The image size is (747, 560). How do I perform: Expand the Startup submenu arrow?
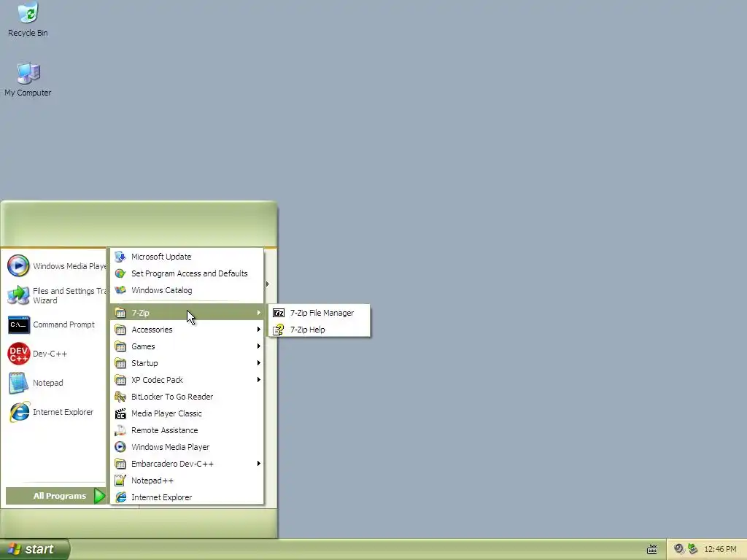tap(259, 363)
